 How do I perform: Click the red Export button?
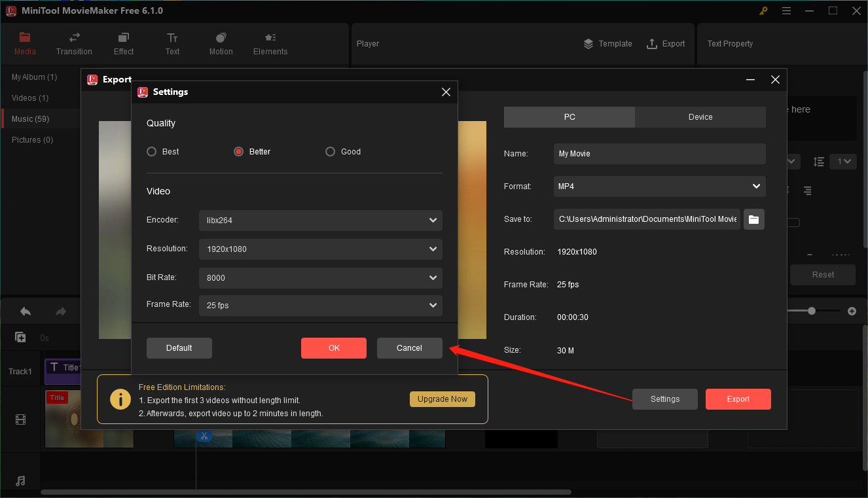pyautogui.click(x=738, y=399)
